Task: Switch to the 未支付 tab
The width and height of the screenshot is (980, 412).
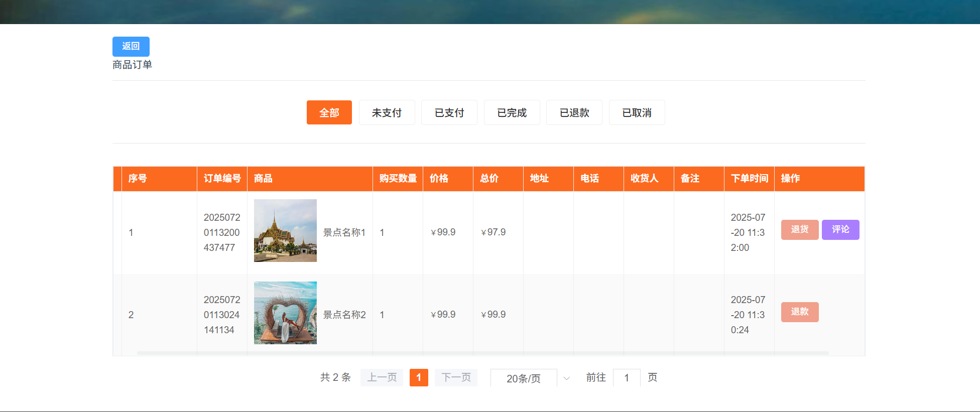Action: click(387, 112)
